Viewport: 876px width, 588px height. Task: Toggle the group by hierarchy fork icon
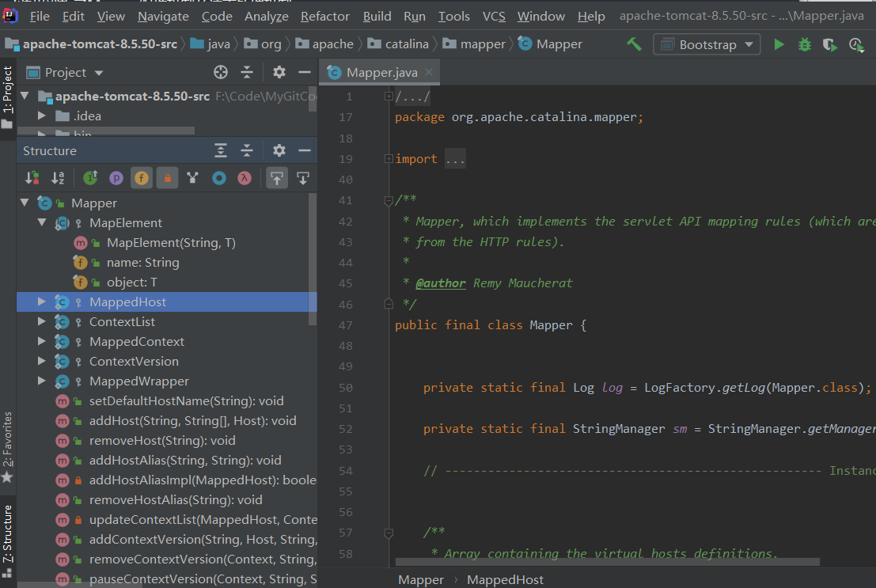(193, 178)
